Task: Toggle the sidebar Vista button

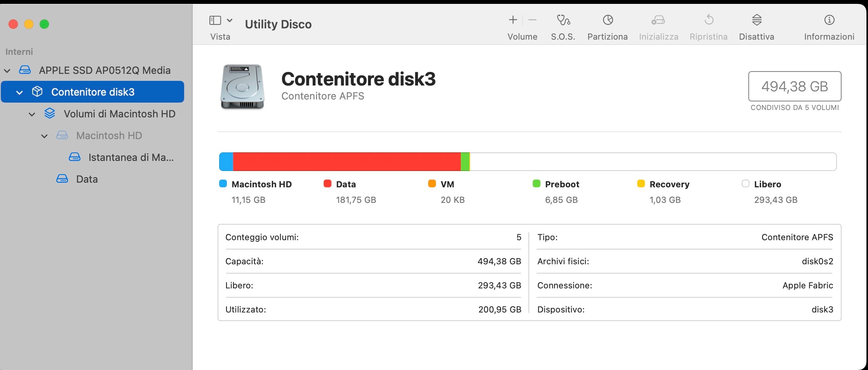Action: (x=215, y=20)
